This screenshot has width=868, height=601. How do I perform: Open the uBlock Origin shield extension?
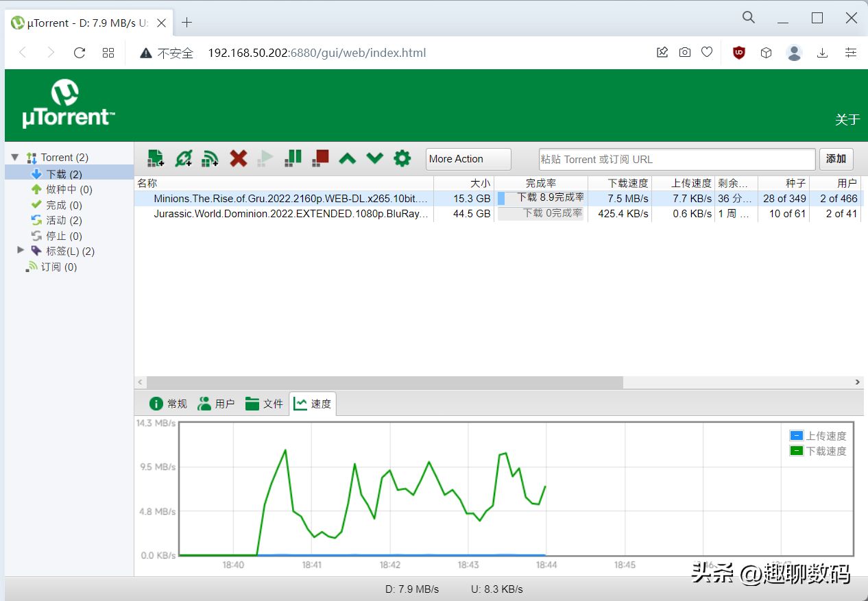tap(739, 53)
